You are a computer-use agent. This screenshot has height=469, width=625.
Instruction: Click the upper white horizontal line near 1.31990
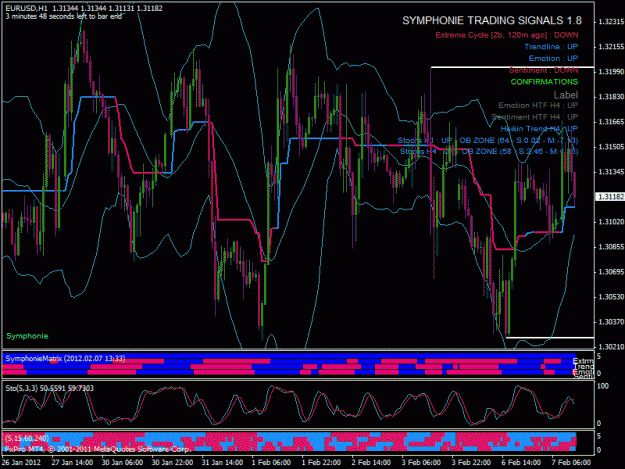(x=512, y=67)
